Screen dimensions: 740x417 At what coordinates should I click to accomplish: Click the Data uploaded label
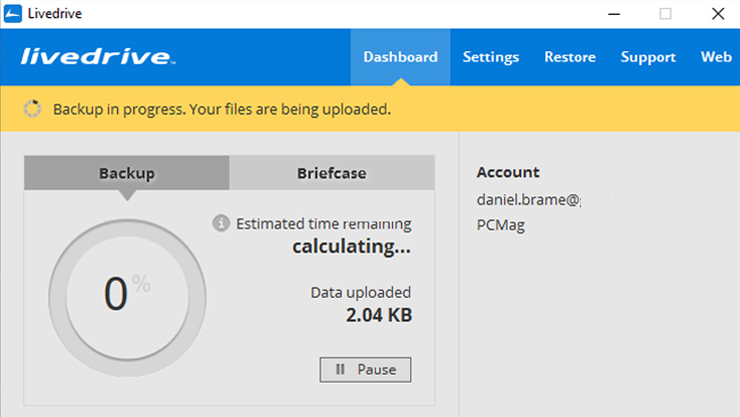tap(361, 292)
